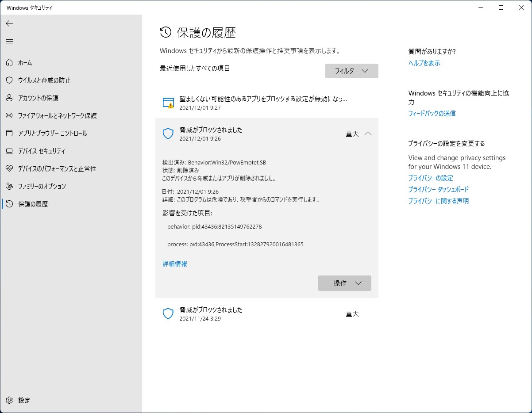Open the 操作 dropdown for the threat

click(x=344, y=283)
